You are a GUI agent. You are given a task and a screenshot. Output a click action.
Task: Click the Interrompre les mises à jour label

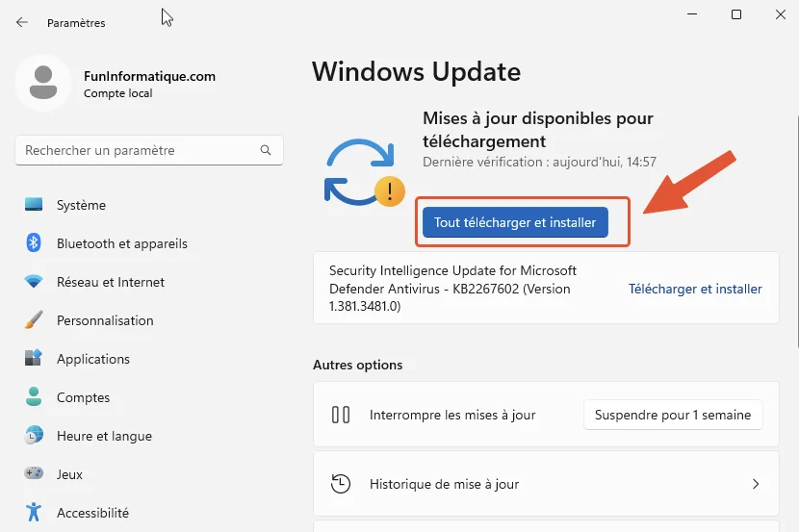click(x=452, y=415)
